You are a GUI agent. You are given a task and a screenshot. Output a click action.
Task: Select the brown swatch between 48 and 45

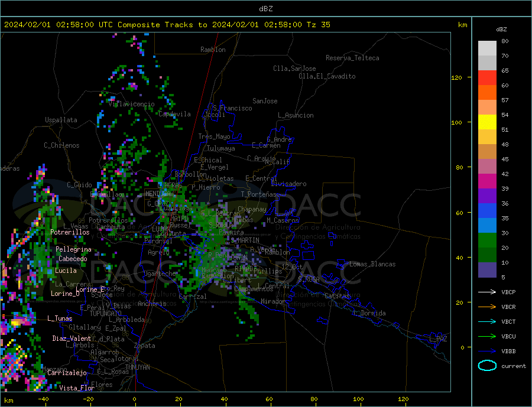tap(487, 152)
